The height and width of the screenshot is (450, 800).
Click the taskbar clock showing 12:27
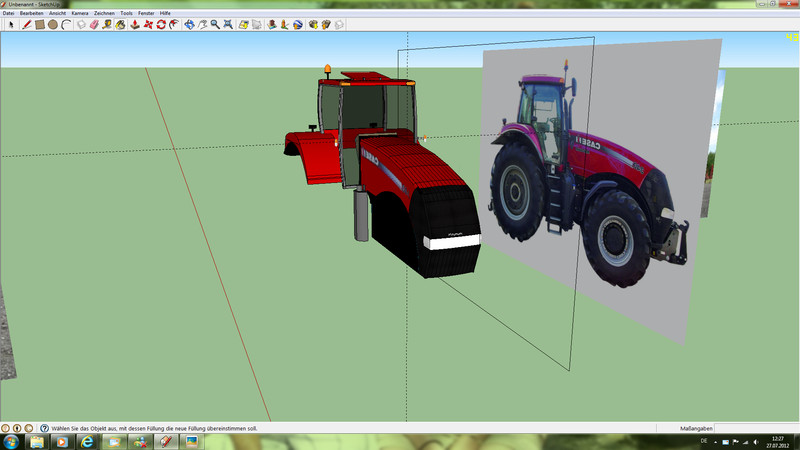pyautogui.click(x=778, y=442)
